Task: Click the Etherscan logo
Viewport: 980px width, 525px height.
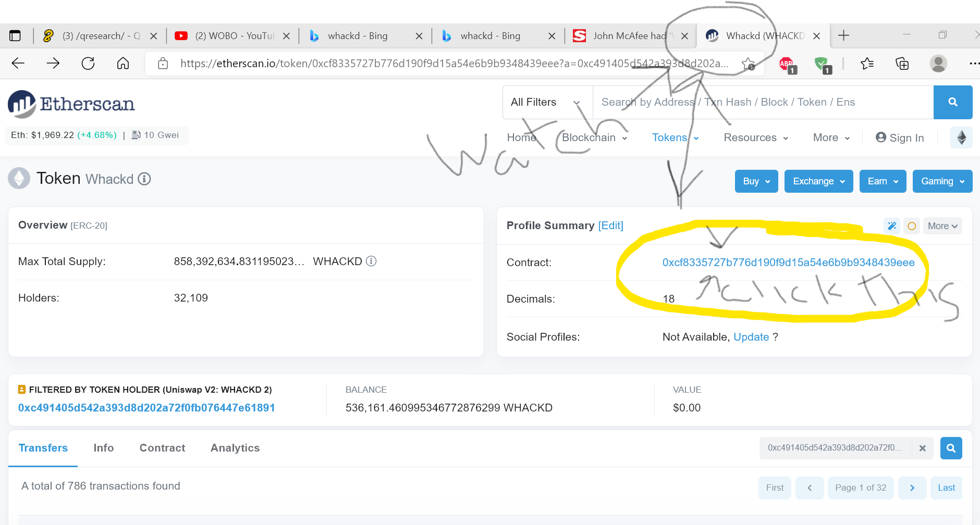Action: [x=71, y=104]
